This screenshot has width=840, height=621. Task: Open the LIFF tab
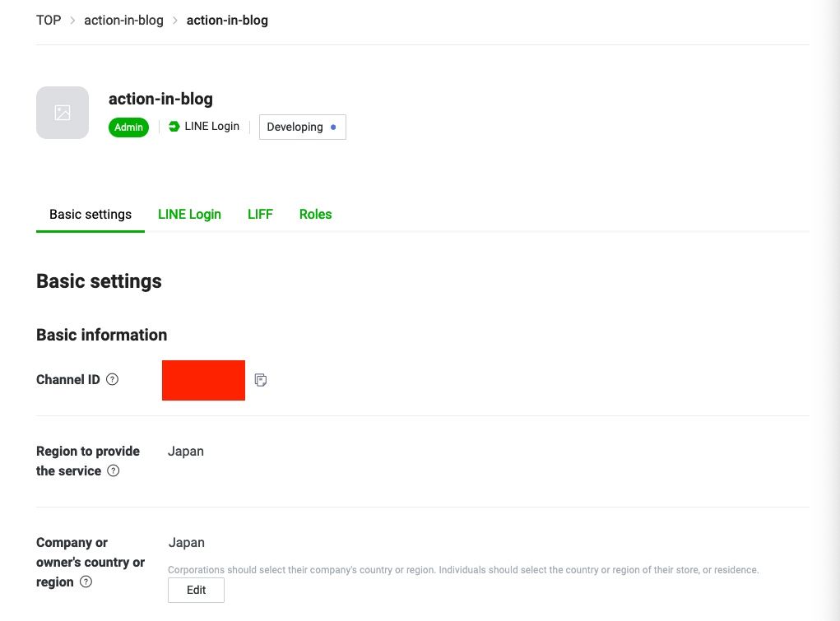[260, 215]
